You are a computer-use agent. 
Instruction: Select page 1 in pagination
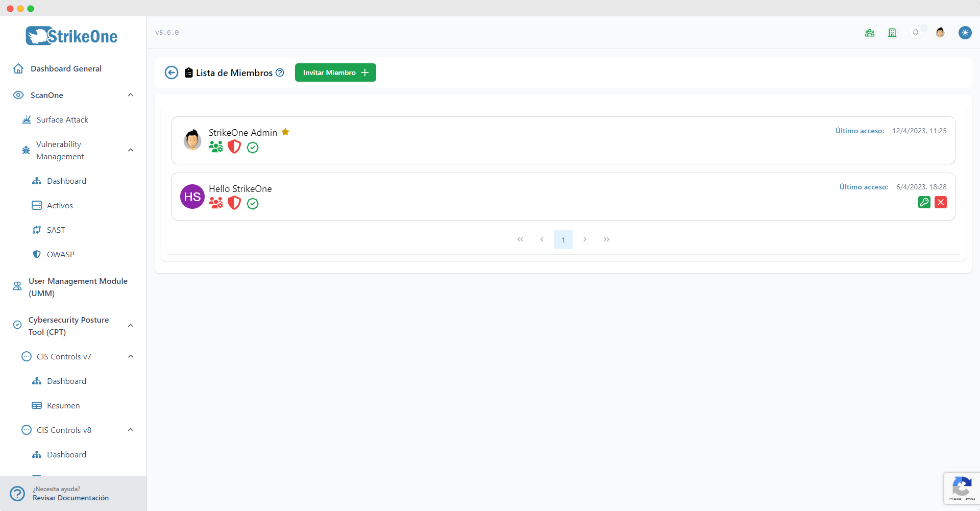click(x=563, y=239)
